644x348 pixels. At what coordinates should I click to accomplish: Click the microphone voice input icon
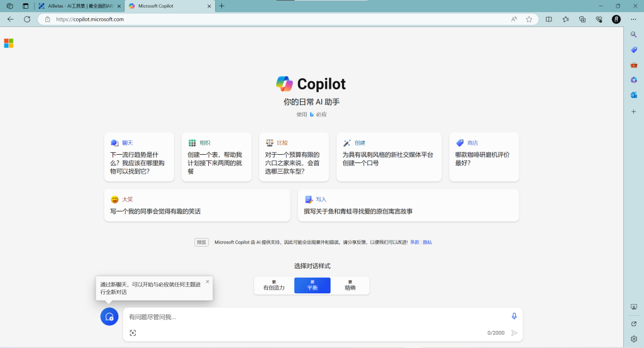514,316
